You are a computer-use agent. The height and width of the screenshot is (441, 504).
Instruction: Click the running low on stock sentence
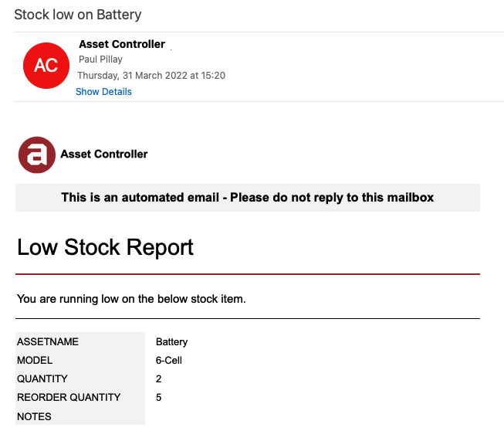(131, 299)
